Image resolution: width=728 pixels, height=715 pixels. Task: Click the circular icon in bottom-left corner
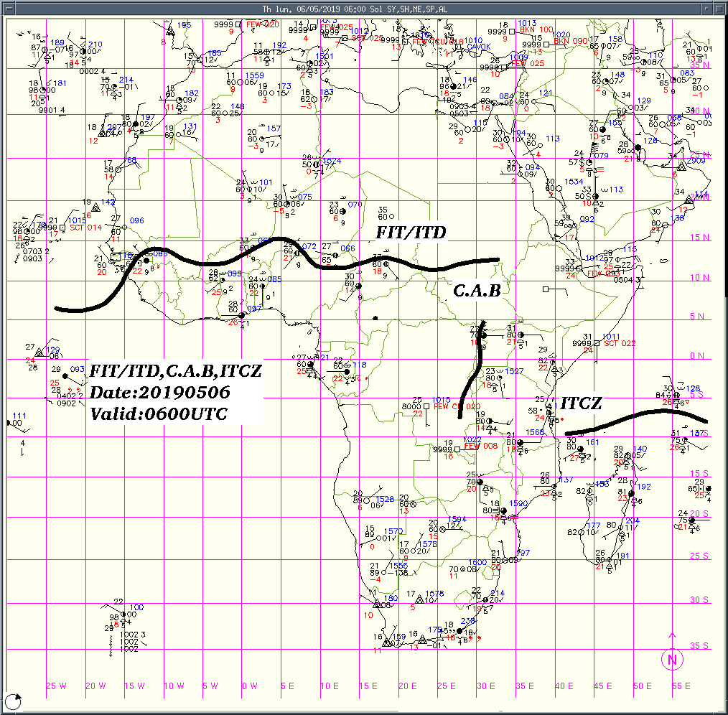pyautogui.click(x=13, y=701)
